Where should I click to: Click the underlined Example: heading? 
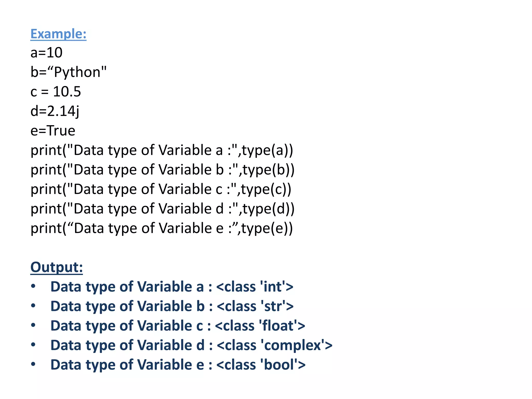(58, 34)
